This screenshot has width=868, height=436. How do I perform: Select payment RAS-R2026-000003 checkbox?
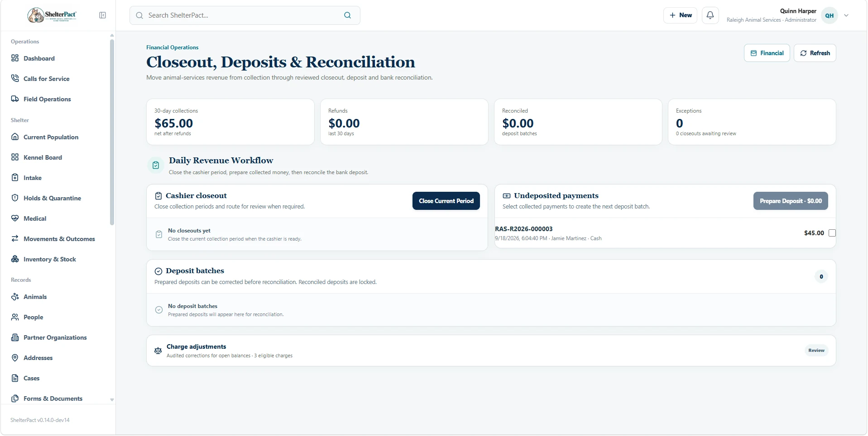(832, 233)
